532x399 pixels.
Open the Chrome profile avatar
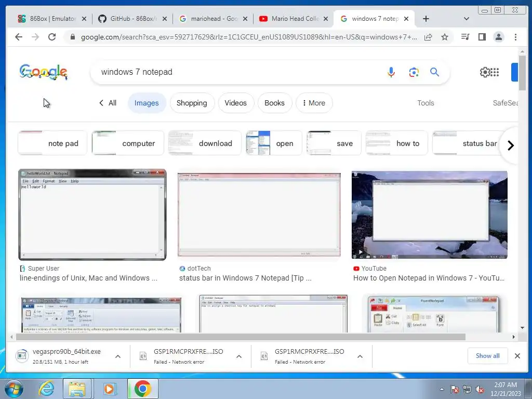coord(498,37)
